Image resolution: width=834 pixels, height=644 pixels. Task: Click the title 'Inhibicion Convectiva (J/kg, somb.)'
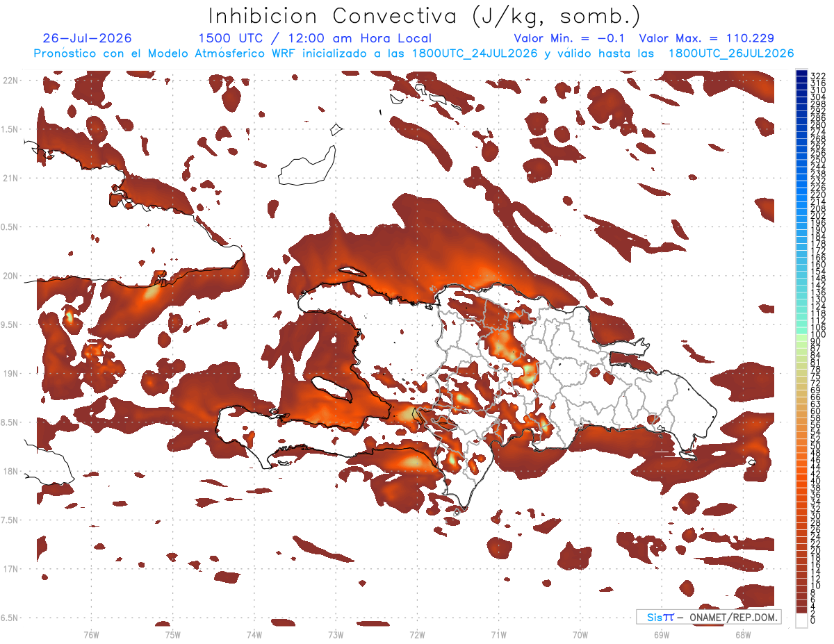coord(425,16)
